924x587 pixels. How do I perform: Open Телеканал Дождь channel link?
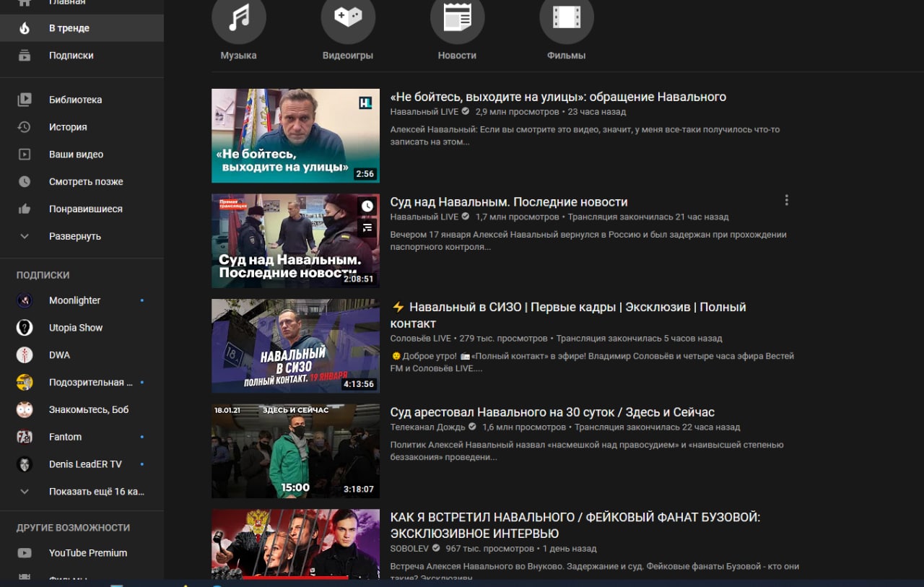tap(428, 427)
